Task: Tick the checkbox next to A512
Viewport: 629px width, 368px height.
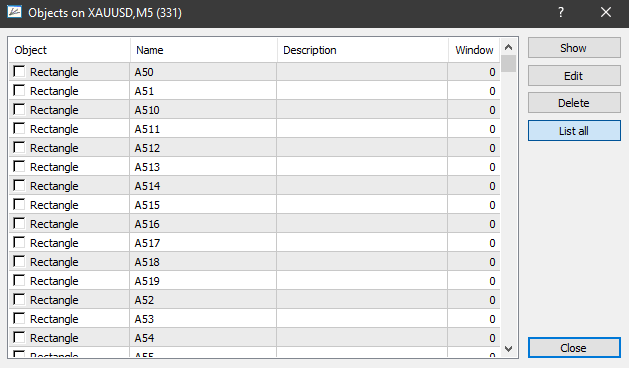Action: click(x=19, y=147)
